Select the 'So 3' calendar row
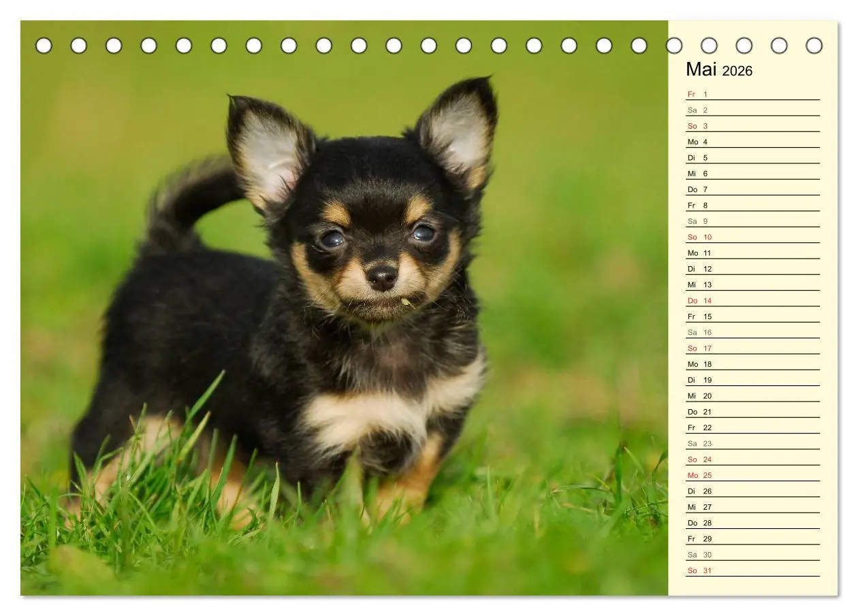The width and height of the screenshot is (858, 616). [x=752, y=126]
